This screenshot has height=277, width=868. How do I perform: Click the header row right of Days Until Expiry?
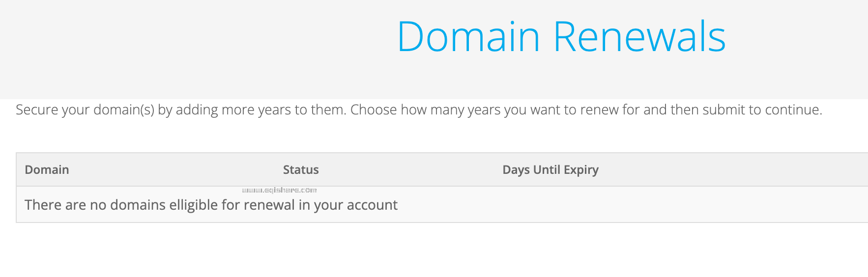(x=737, y=170)
